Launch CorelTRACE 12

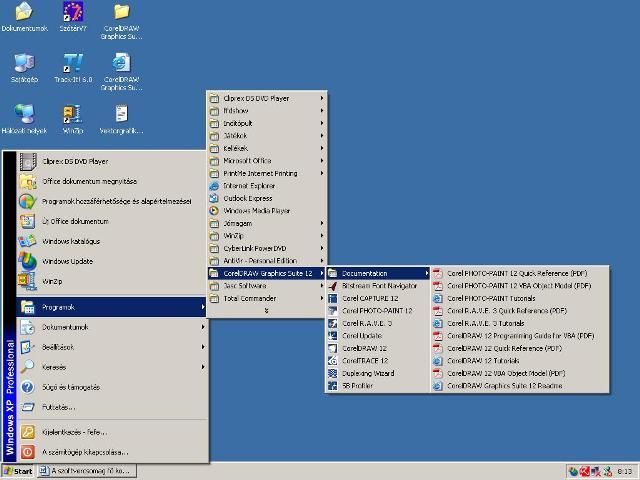coord(365,361)
